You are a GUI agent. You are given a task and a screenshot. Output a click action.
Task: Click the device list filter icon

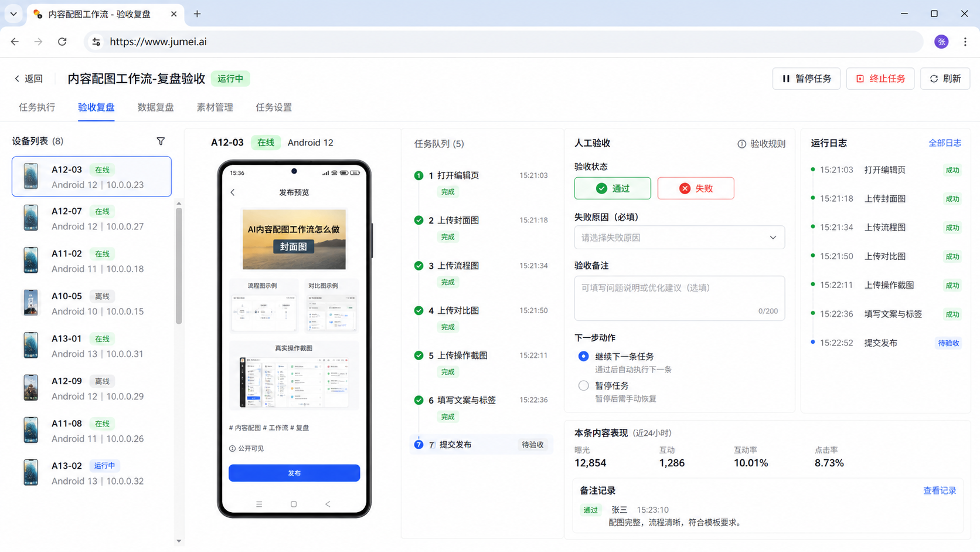tap(161, 141)
